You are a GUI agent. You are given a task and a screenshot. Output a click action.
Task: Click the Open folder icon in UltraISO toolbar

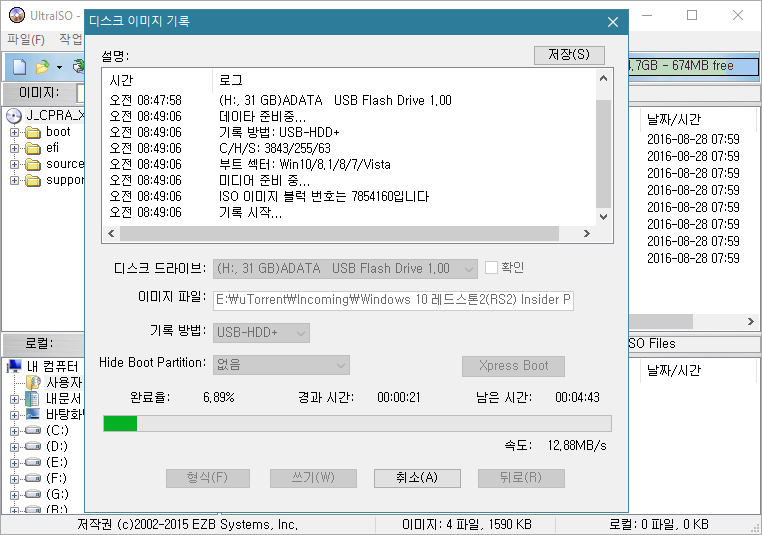click(x=43, y=67)
